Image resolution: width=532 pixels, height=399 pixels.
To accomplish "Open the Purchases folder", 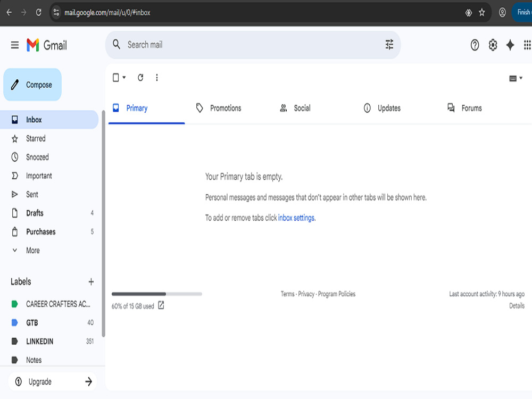I will [x=49, y=232].
